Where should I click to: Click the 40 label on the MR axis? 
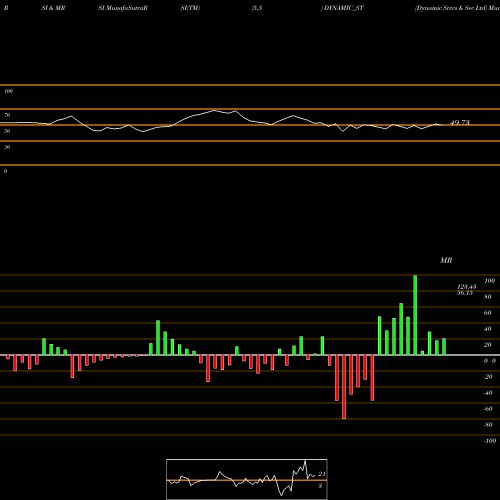488,329
